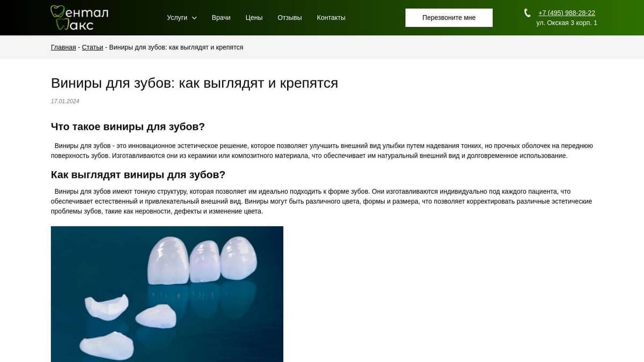
Task: Click the Перезвоните мне button
Action: tap(449, 17)
